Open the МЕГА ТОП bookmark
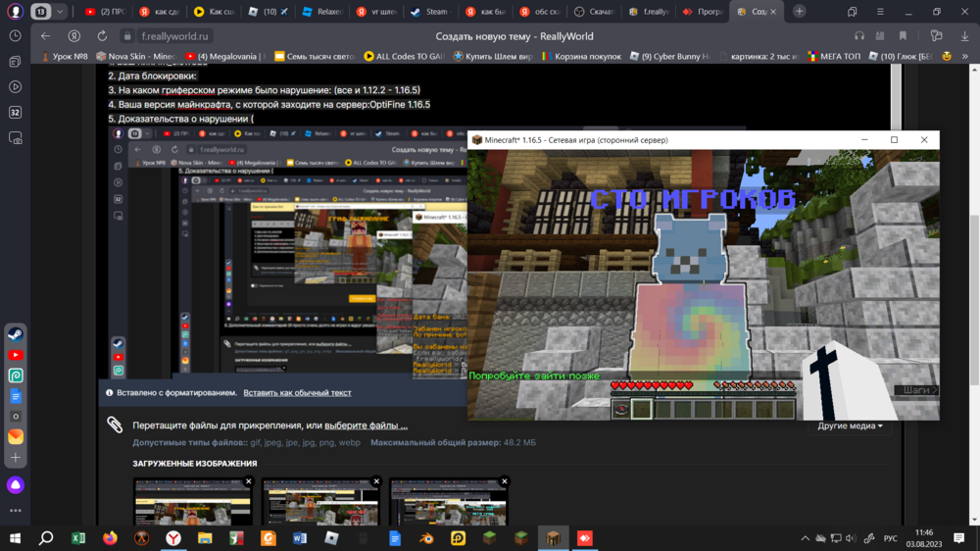The width and height of the screenshot is (980, 551). coord(834,56)
